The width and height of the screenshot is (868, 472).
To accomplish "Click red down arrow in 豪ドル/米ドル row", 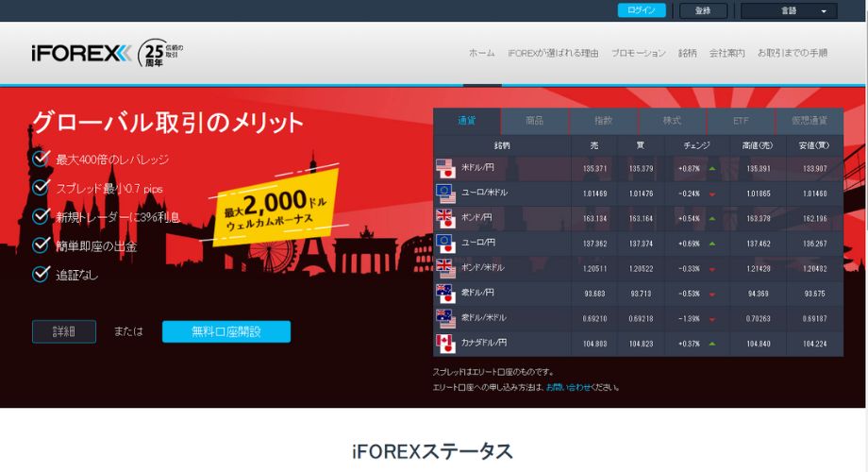I will (x=712, y=319).
